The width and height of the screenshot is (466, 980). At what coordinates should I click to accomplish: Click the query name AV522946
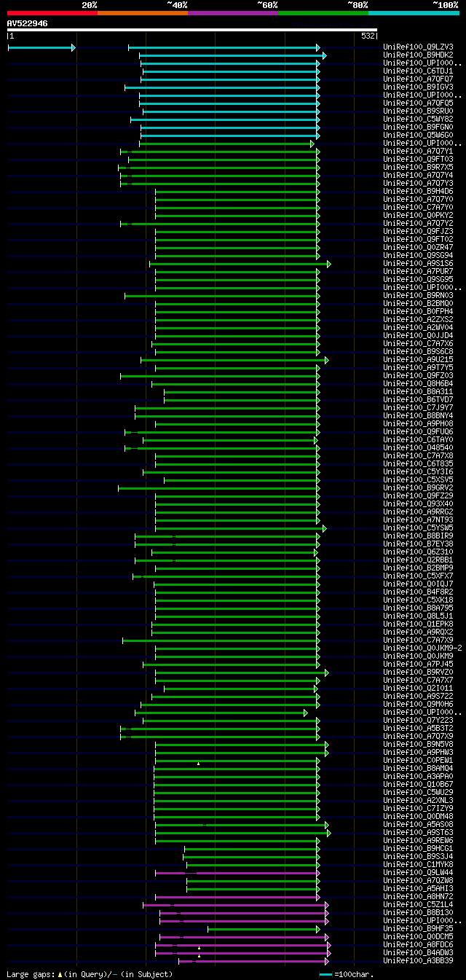click(x=28, y=23)
